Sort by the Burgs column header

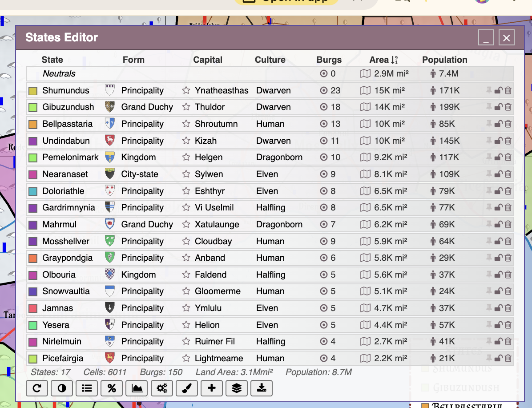pos(329,60)
